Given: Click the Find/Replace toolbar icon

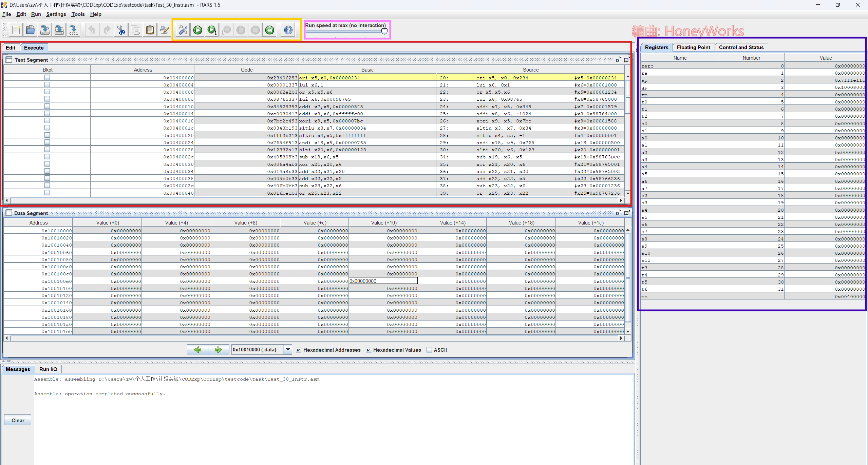Looking at the screenshot, I should pos(164,30).
